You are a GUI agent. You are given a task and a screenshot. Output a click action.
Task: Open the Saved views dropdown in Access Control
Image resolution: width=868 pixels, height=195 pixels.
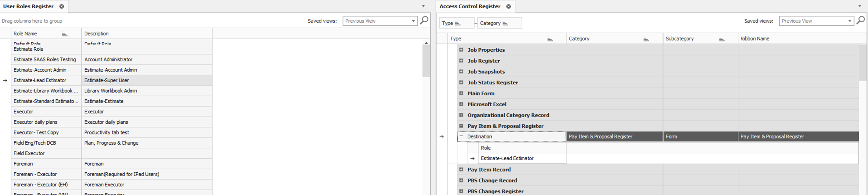pos(850,21)
